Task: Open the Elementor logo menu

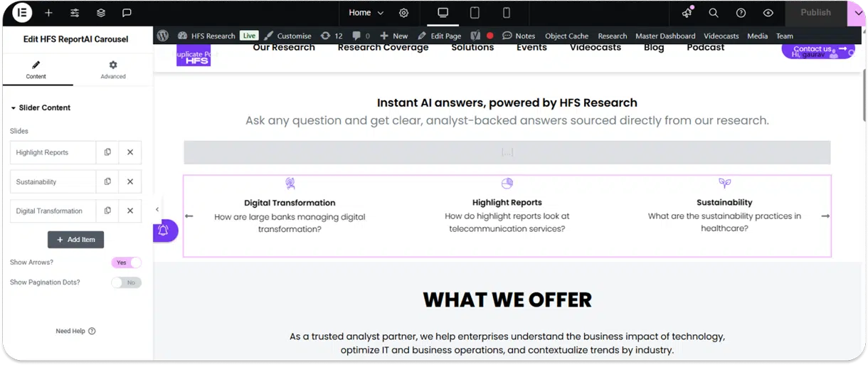Action: click(23, 13)
